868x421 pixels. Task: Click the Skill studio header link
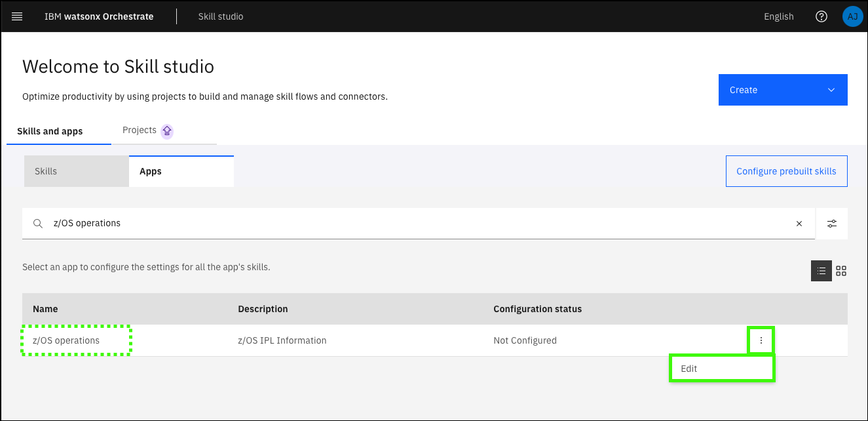(x=221, y=16)
